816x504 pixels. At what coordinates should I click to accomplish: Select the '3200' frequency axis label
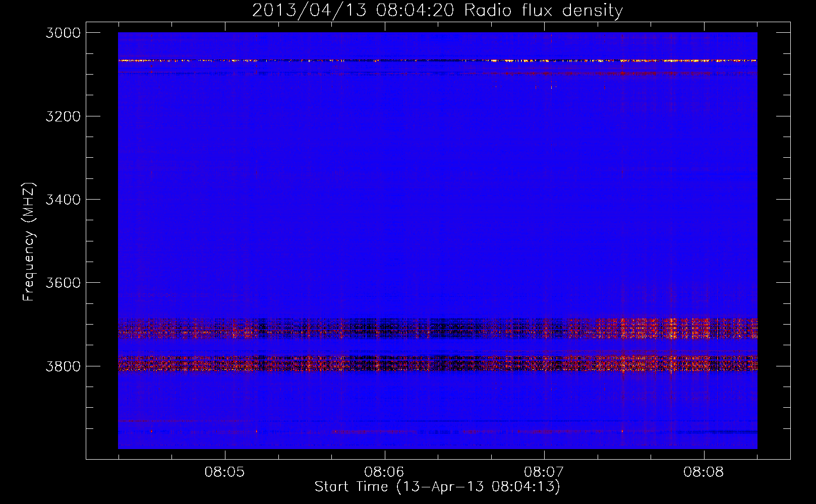coord(63,116)
